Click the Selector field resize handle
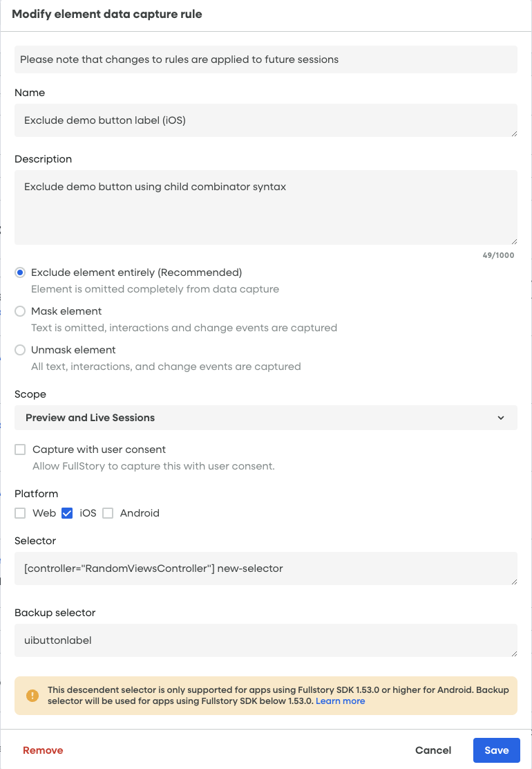 (513, 581)
